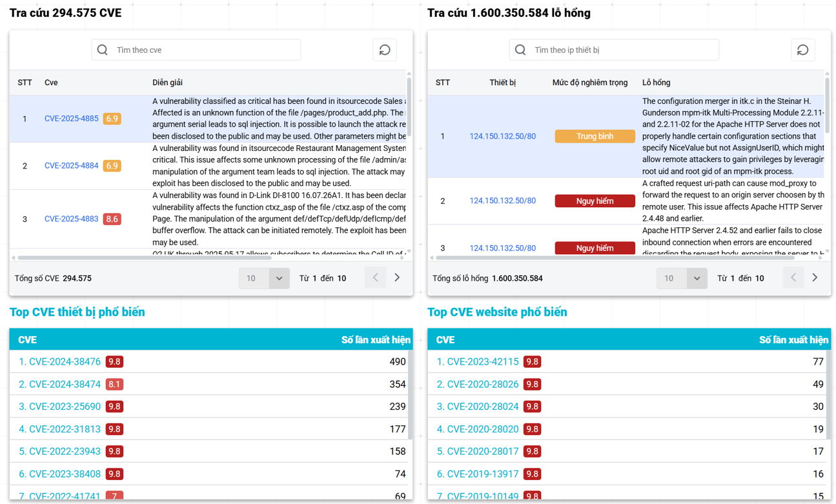836x504 pixels.
Task: Click the 6.9 score badge beside CVE-2025-4885
Action: coord(112,119)
